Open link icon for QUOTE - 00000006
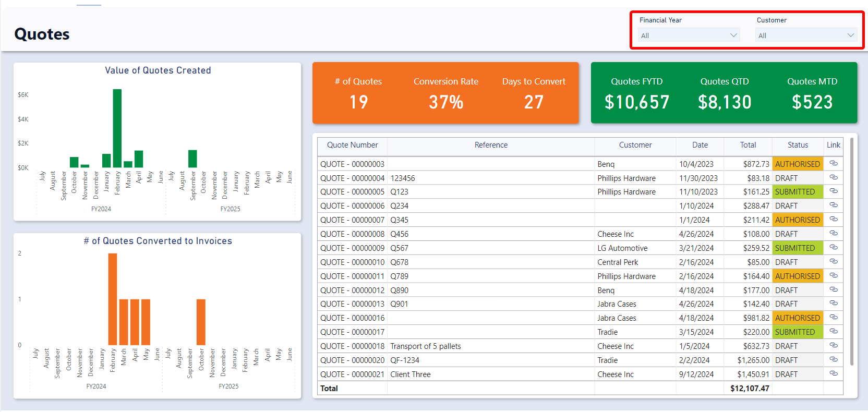The height and width of the screenshot is (412, 868). [834, 205]
